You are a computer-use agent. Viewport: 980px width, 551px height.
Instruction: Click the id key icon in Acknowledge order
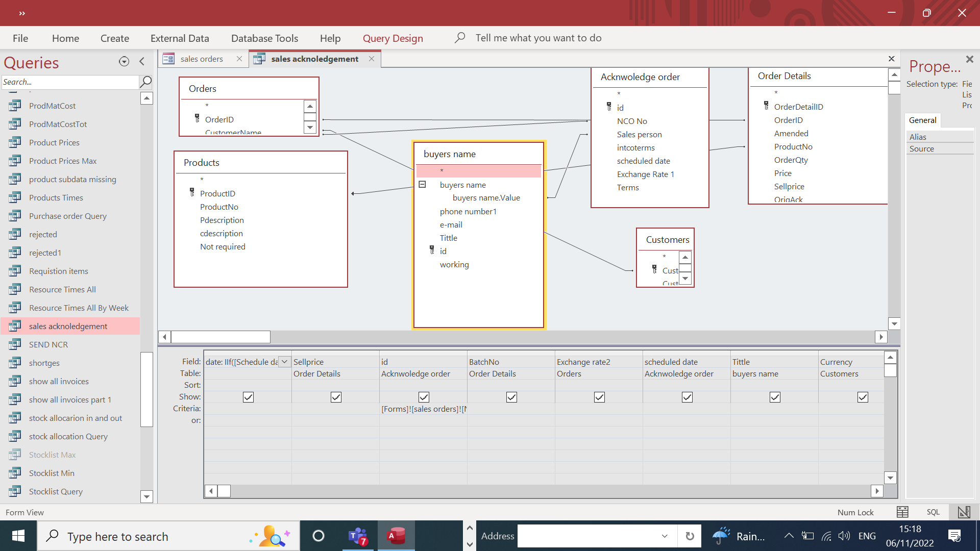[609, 107]
